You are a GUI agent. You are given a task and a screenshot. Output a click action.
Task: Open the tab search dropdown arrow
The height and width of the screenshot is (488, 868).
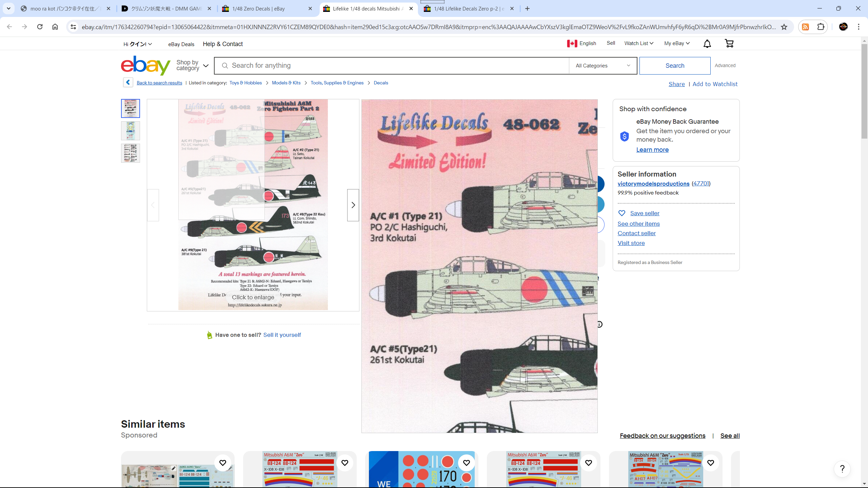point(8,8)
